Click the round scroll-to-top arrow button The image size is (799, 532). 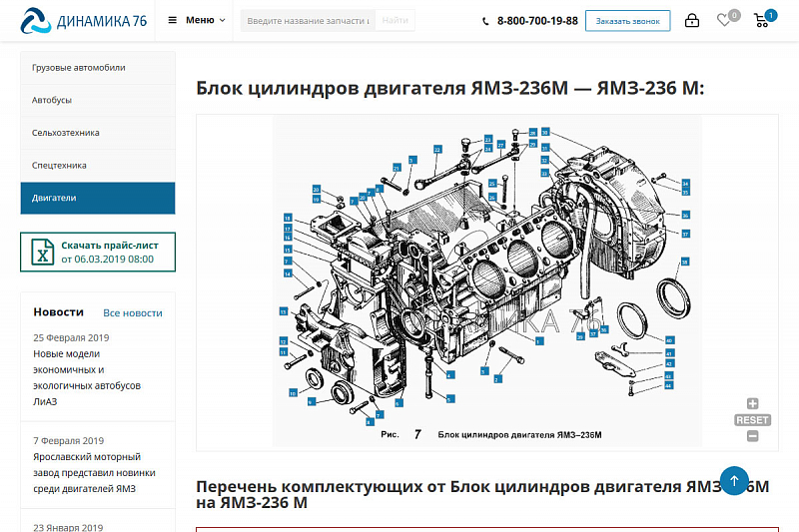tap(734, 480)
